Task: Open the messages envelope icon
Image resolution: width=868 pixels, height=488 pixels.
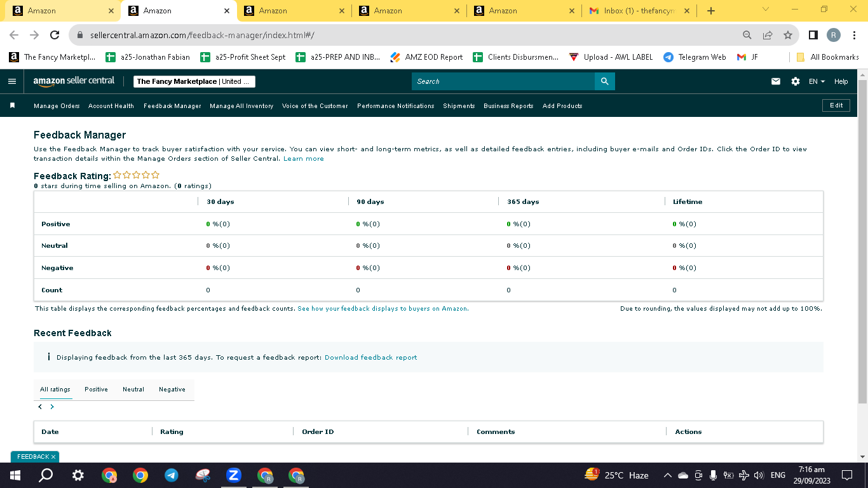Action: [776, 81]
